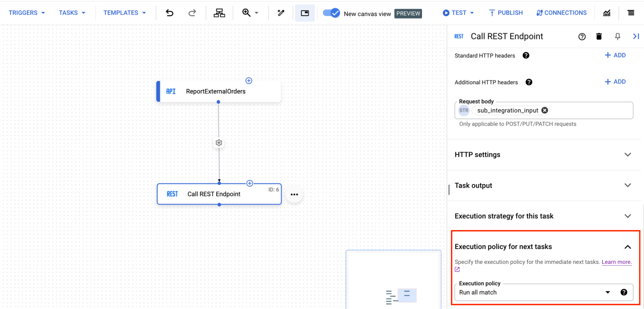The width and height of the screenshot is (644, 309).
Task: Click the analytics chart icon
Action: point(607,13)
